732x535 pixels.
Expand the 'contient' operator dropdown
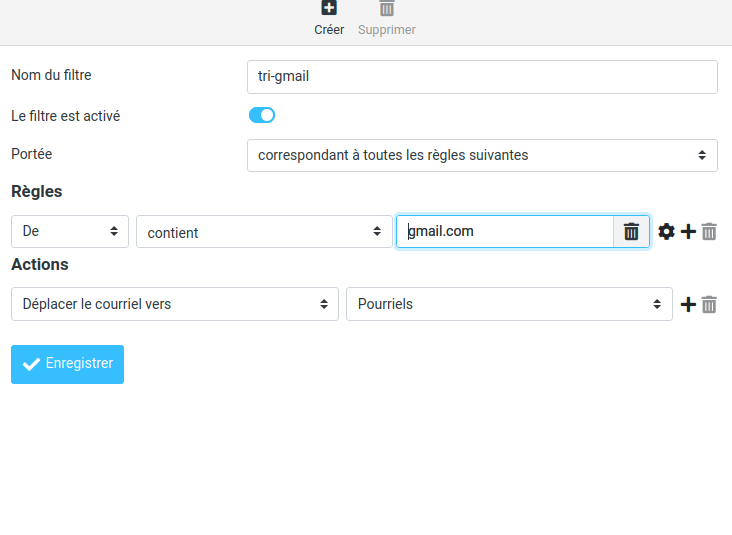tap(264, 232)
